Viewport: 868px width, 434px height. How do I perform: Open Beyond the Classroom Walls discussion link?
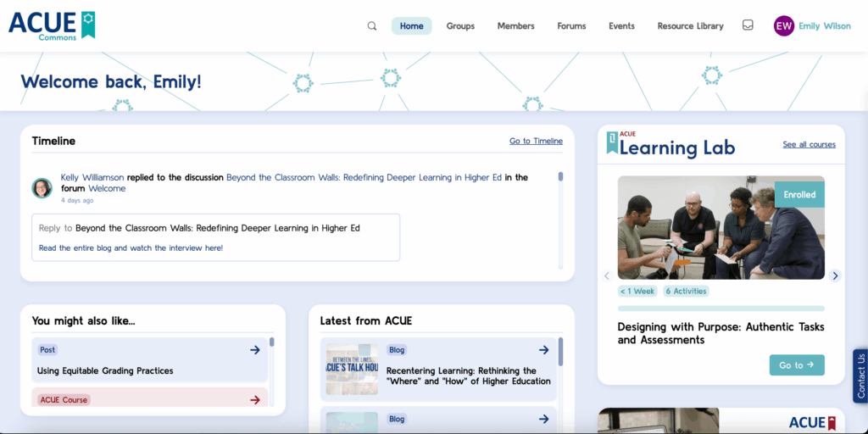[x=364, y=178]
